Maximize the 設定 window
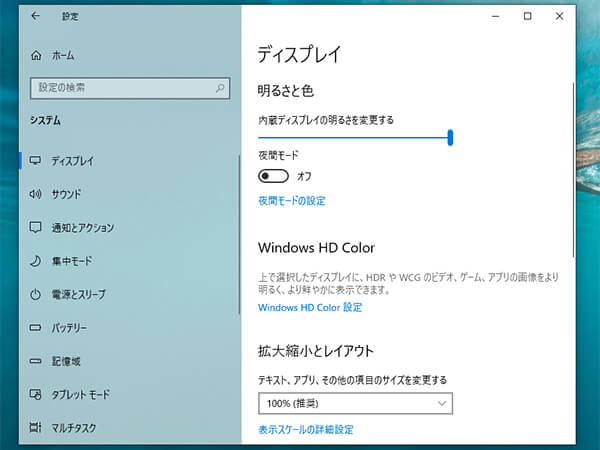This screenshot has width=600, height=450. coord(528,16)
